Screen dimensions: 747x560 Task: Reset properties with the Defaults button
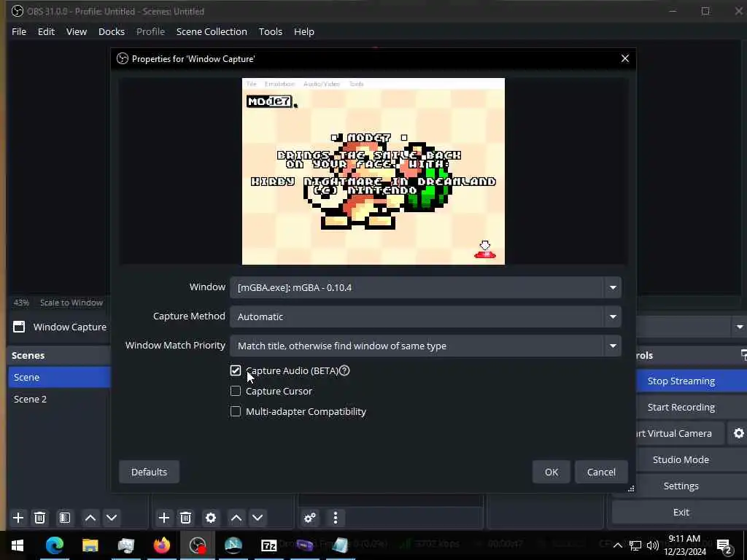pyautogui.click(x=149, y=472)
